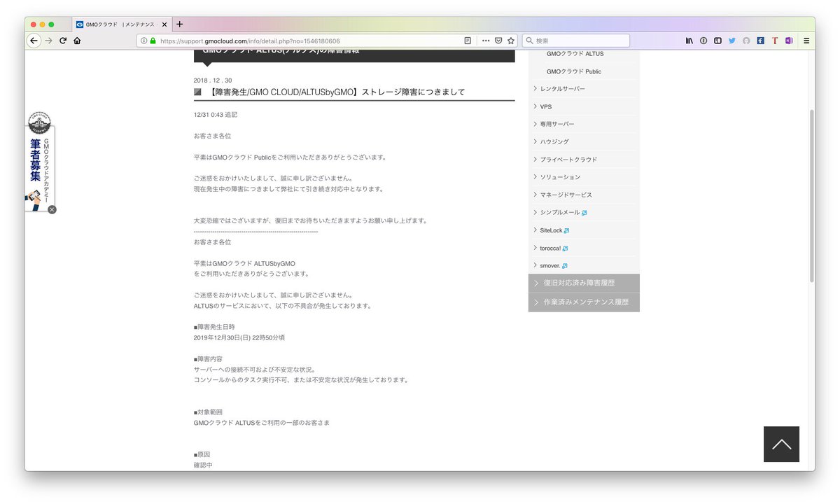Open the Twitter extension icon

click(x=732, y=41)
